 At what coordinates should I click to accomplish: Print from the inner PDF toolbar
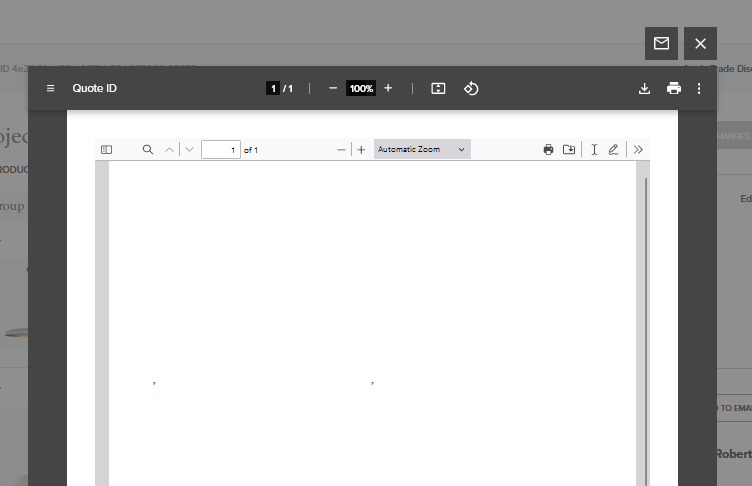click(548, 150)
